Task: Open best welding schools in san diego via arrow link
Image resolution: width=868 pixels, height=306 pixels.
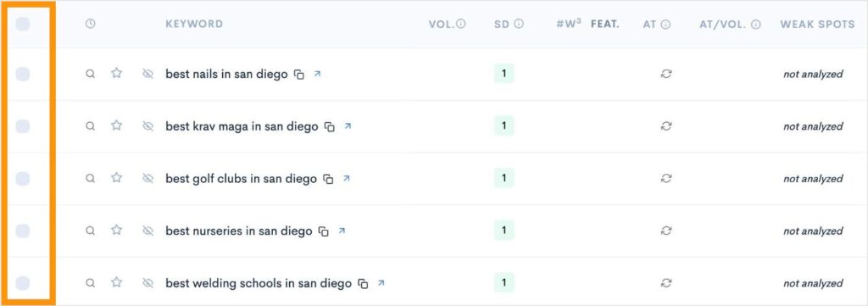Action: (x=381, y=283)
